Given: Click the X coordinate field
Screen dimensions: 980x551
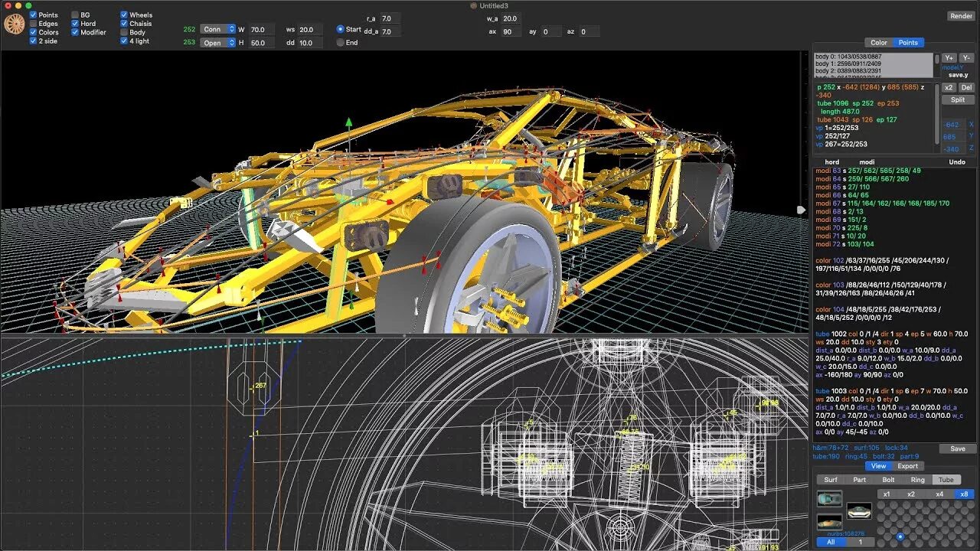Looking at the screenshot, I should click(x=953, y=125).
